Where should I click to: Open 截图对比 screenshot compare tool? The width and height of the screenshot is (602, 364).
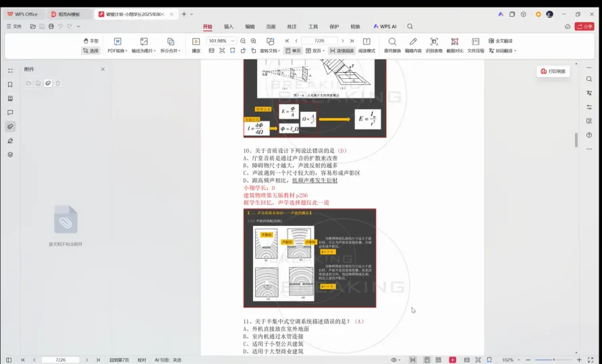tap(455, 45)
